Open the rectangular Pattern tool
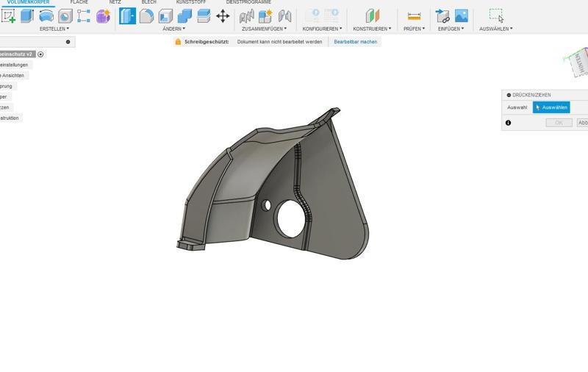The height and width of the screenshot is (372, 588). [x=84, y=16]
